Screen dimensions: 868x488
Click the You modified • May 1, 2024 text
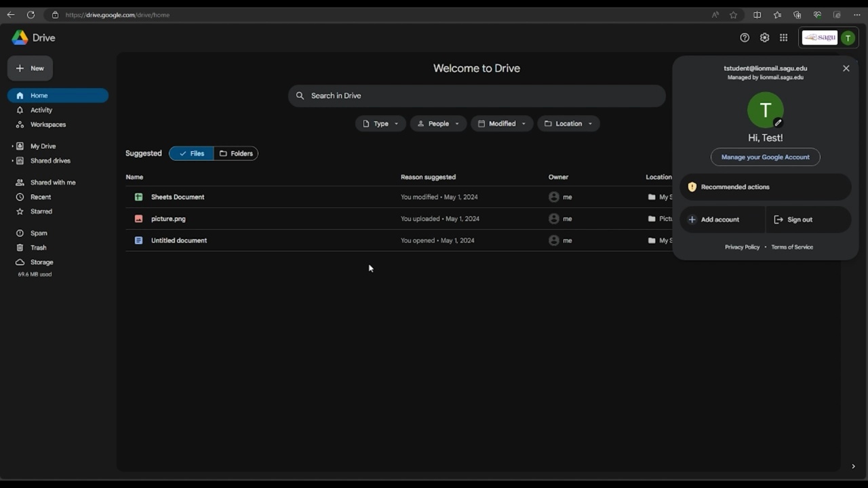coord(439,197)
